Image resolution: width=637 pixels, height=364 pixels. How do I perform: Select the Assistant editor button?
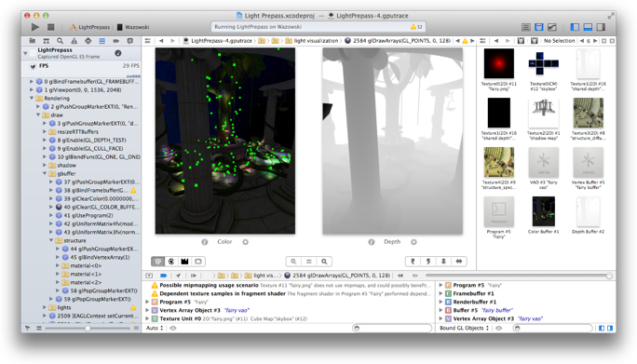coord(538,27)
